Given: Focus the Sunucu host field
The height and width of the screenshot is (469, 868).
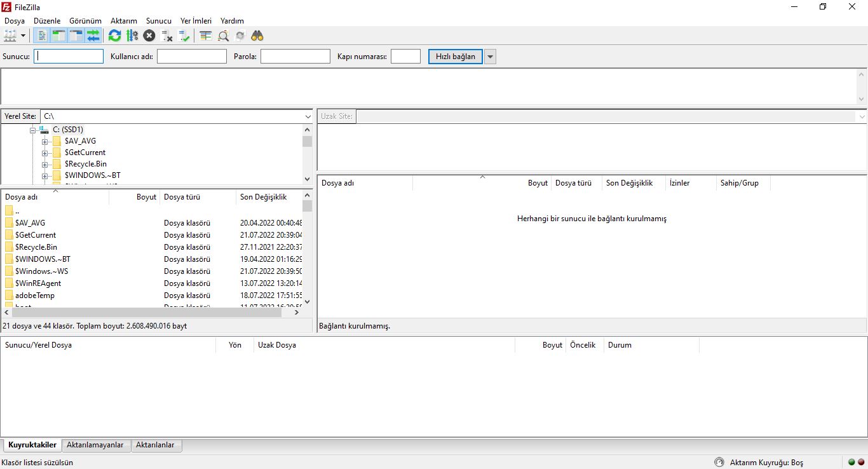Looking at the screenshot, I should 69,57.
